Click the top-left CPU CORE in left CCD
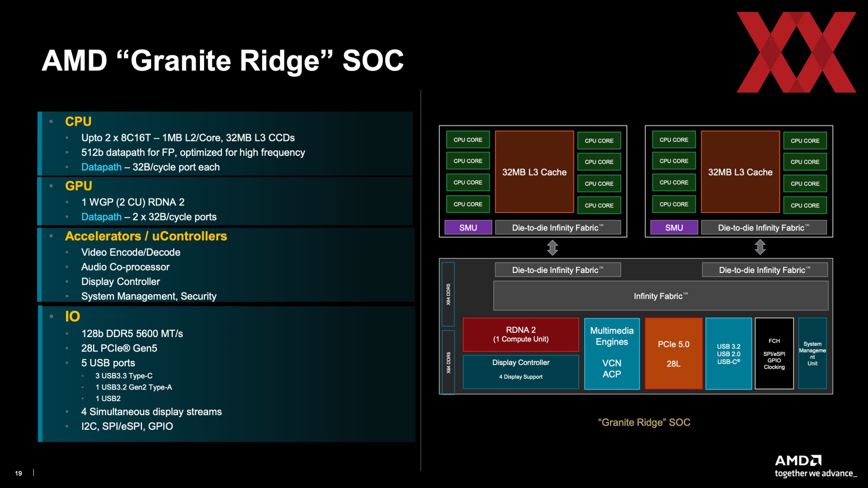Viewport: 868px width, 488px height. (468, 140)
